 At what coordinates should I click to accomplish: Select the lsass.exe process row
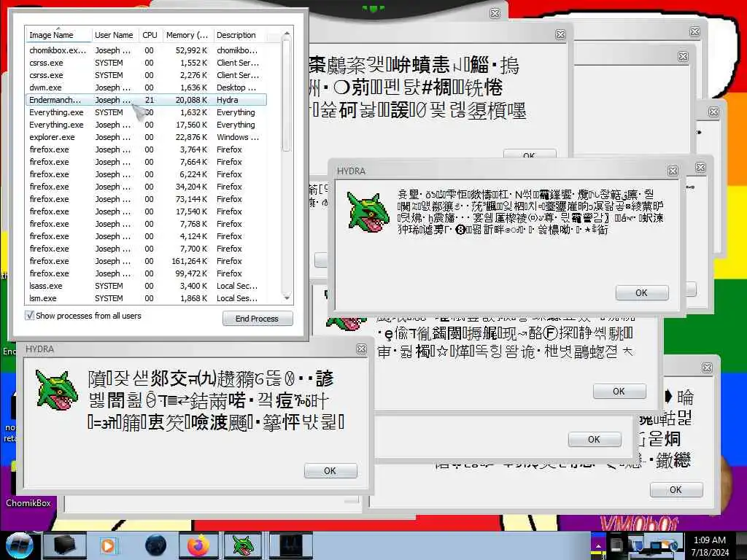(146, 285)
